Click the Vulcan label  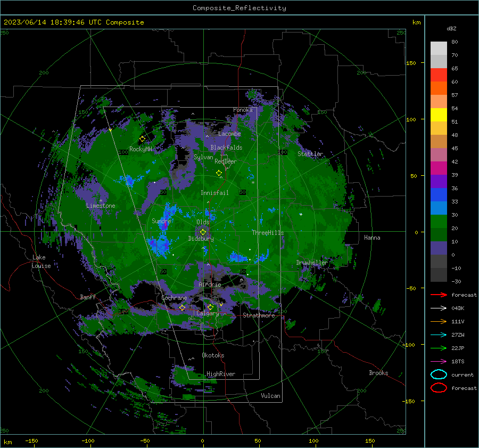pyautogui.click(x=270, y=396)
